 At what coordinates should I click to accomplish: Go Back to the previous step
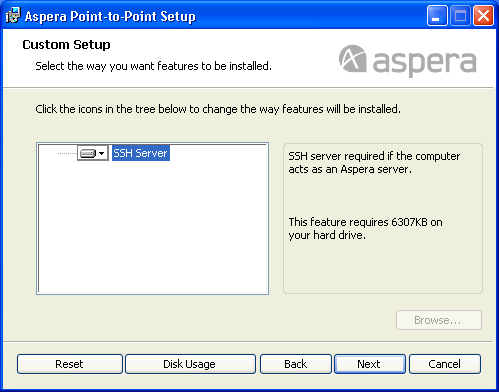tap(296, 364)
